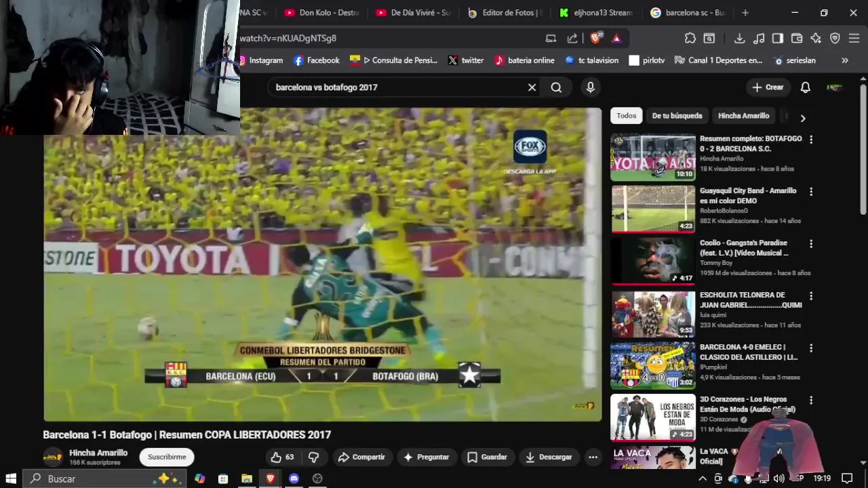Switch to Editor de Fotos tab

[505, 12]
